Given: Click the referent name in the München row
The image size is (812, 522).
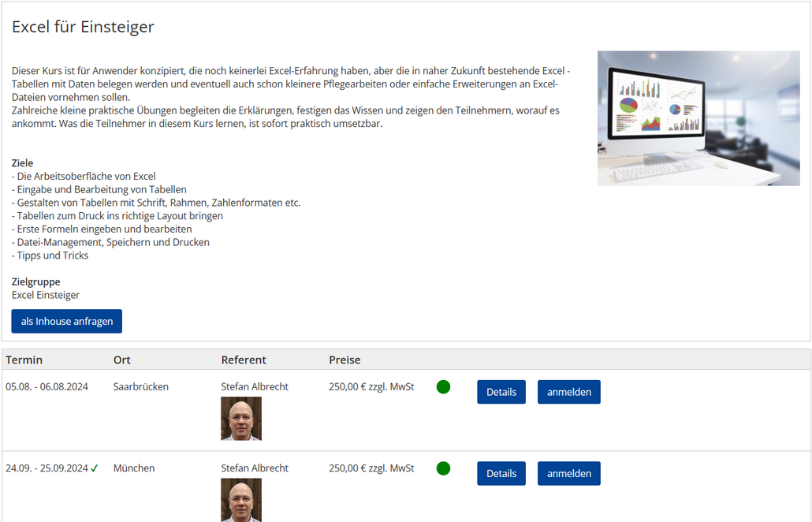Looking at the screenshot, I should 255,468.
